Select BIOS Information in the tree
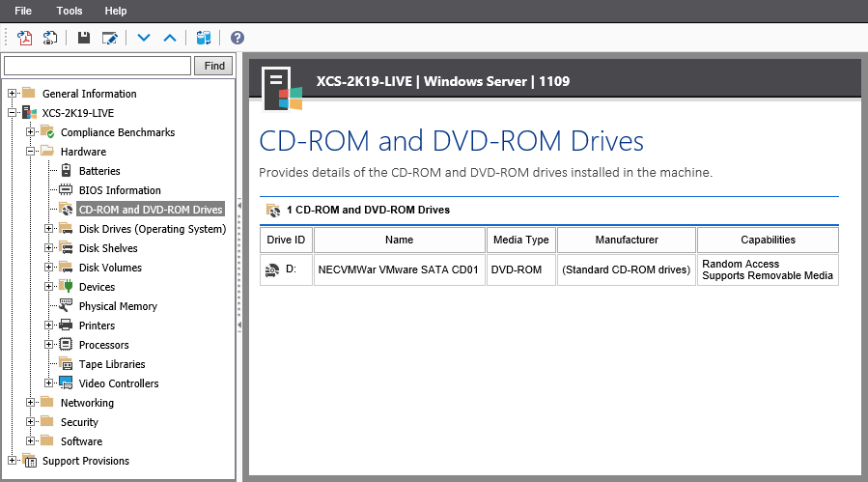Screen dimensions: 868x482 click(x=120, y=190)
